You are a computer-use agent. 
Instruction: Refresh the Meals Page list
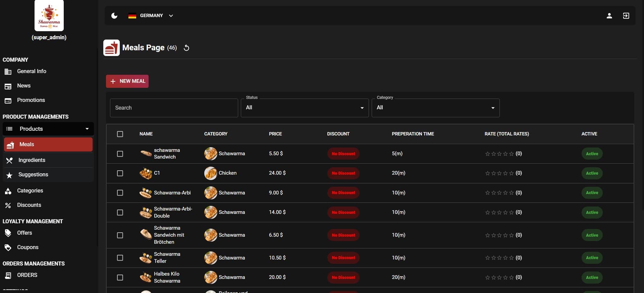click(186, 48)
